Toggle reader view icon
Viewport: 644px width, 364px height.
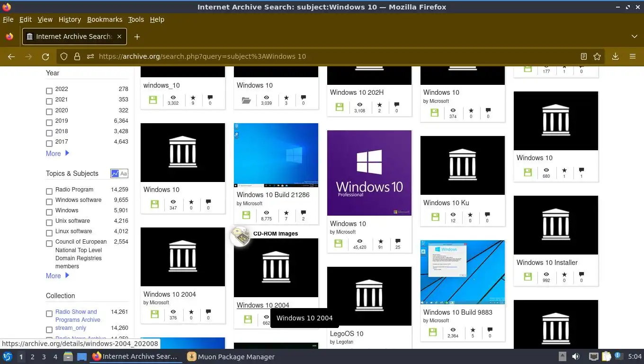584,56
